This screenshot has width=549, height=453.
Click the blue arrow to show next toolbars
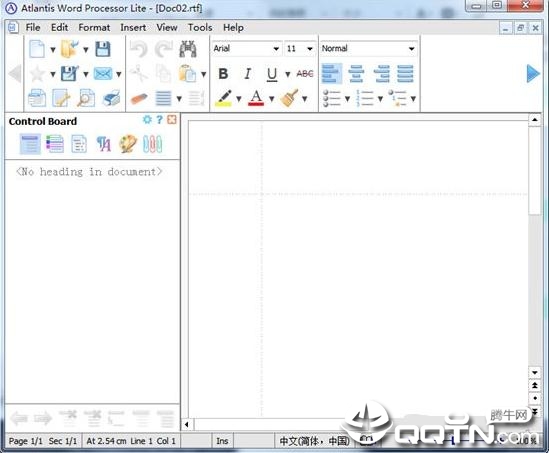point(533,74)
